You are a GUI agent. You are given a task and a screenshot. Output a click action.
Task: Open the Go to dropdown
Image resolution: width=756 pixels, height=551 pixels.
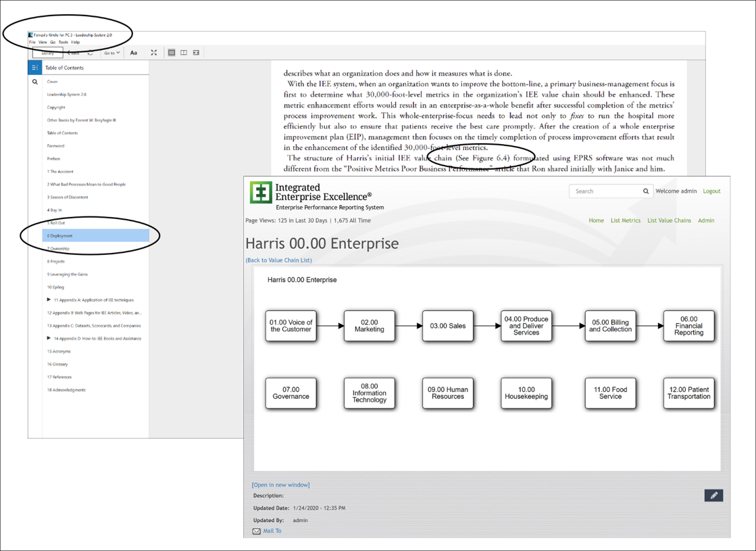click(111, 53)
